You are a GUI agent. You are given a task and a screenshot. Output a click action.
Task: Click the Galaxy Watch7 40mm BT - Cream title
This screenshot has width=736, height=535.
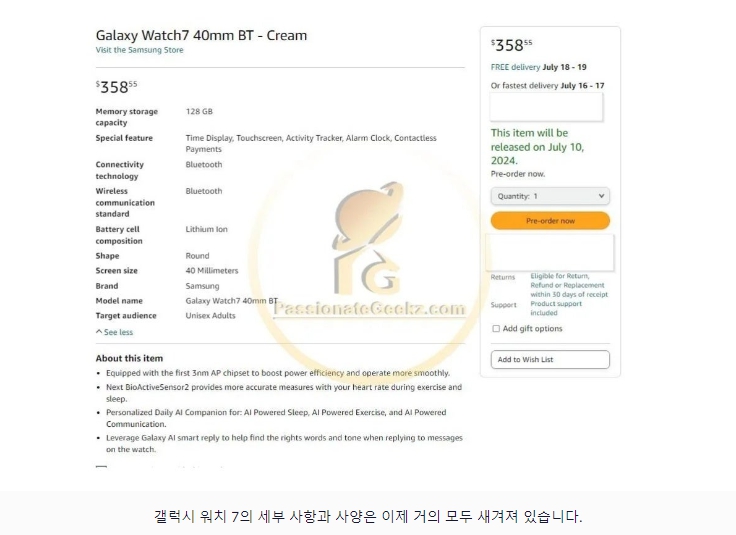click(x=201, y=35)
